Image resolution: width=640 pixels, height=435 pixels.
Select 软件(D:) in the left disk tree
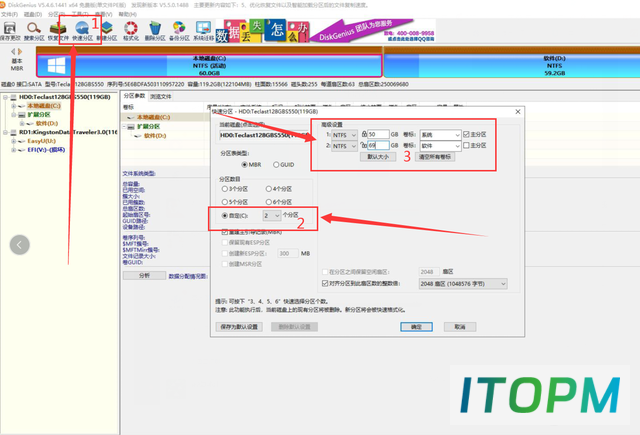click(47, 123)
